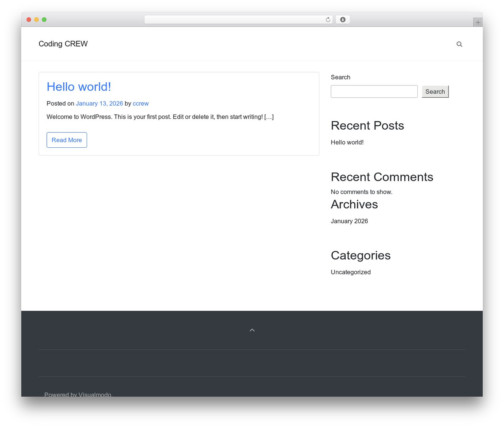Open a new browser tab with plus
This screenshot has width=504, height=427.
478,22
